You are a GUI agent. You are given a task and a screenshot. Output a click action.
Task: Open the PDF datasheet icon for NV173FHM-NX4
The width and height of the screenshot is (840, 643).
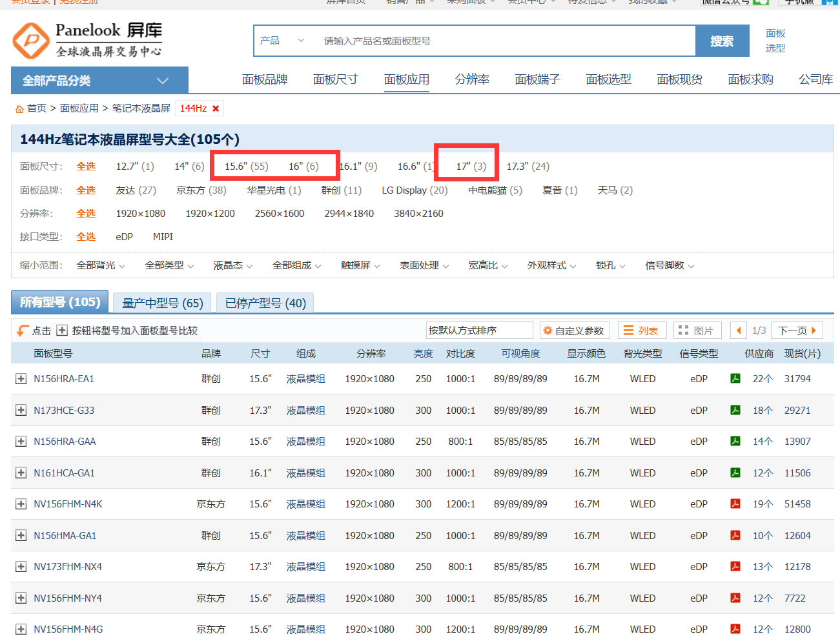coord(735,566)
